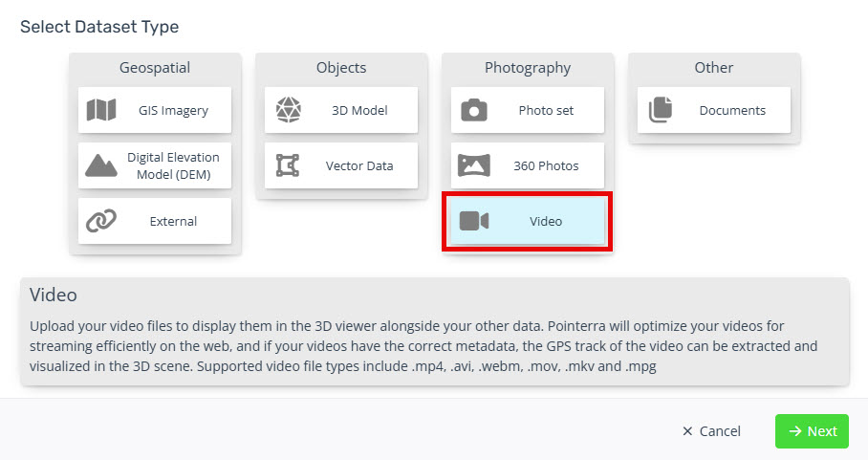Click the Vector Data polygon icon

(288, 165)
